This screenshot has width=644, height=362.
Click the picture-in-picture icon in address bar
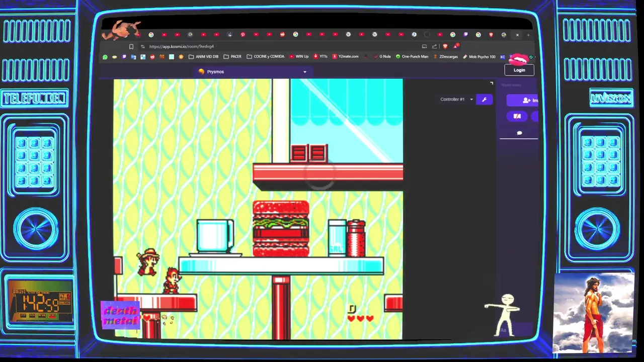click(424, 47)
